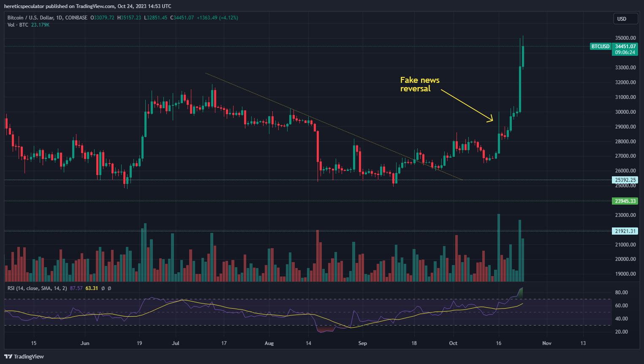The height and width of the screenshot is (364, 644).
Task: Click the Jul label on time axis
Action: tap(176, 343)
